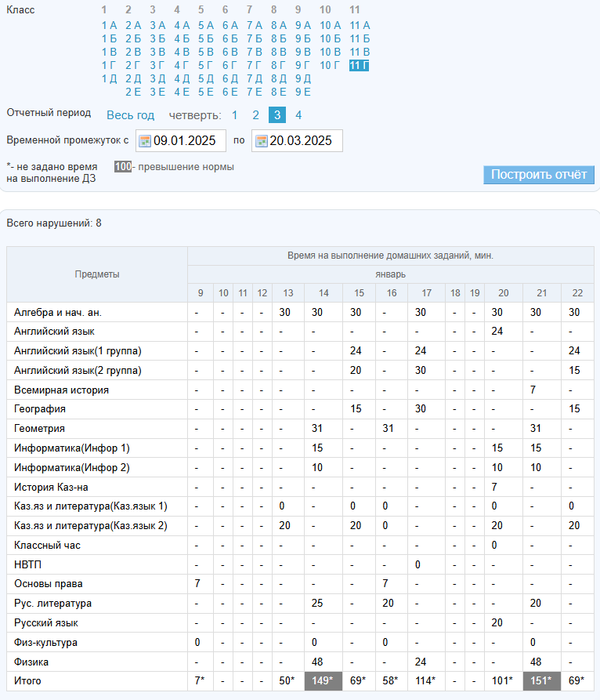The image size is (600, 700).
Task: Switch to quarter 4
Action: point(298,115)
